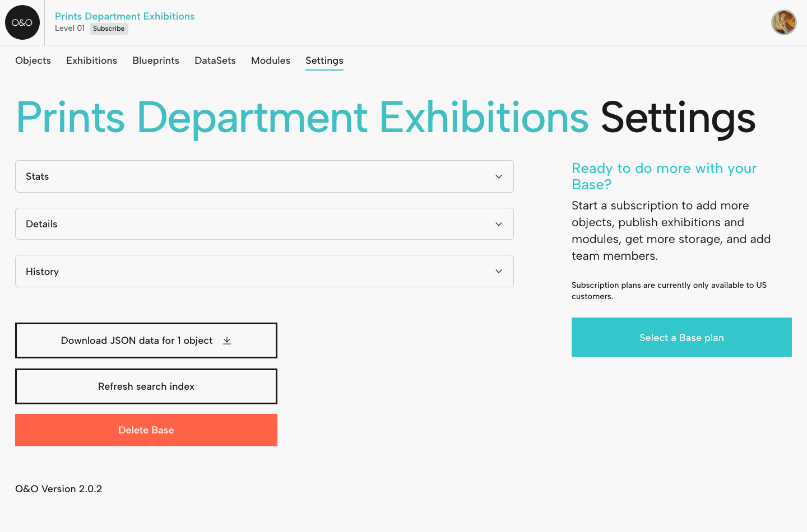Select the DataSets tab
This screenshot has height=532, width=807.
pyautogui.click(x=215, y=60)
